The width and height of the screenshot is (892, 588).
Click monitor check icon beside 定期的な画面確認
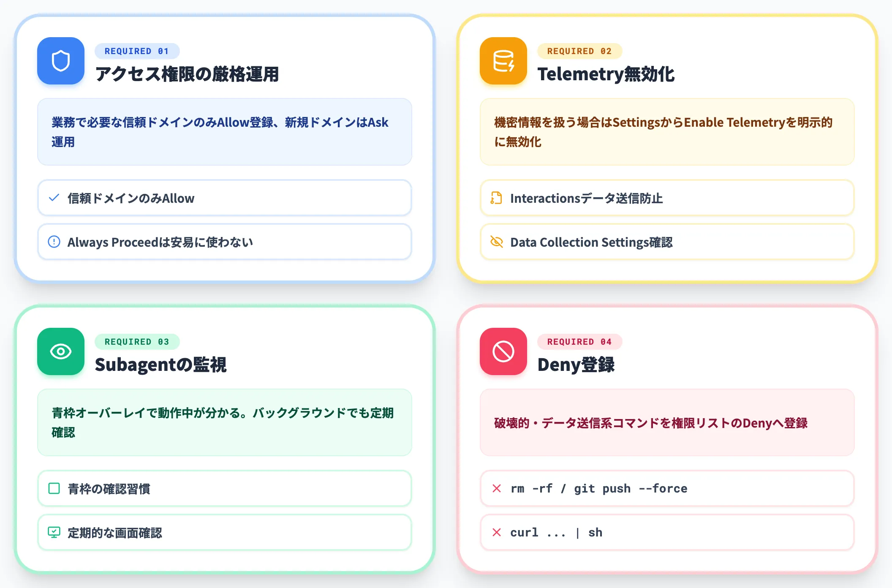coord(54,532)
